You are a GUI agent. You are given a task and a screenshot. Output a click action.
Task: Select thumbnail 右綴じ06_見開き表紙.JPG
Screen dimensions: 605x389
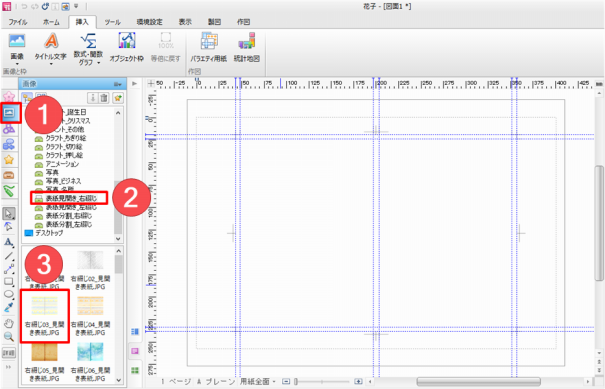[90, 362]
